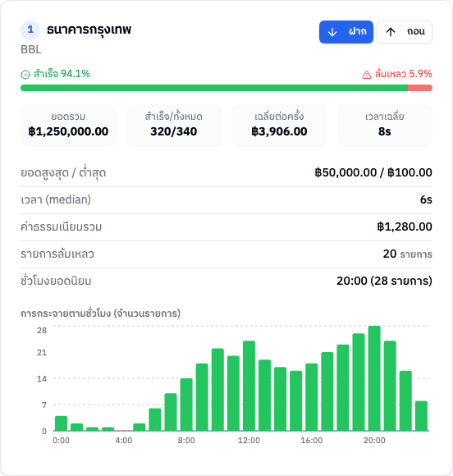The width and height of the screenshot is (453, 476).
Task: Click the ค่าธรรมเนียมรวม row label
Action: click(61, 227)
